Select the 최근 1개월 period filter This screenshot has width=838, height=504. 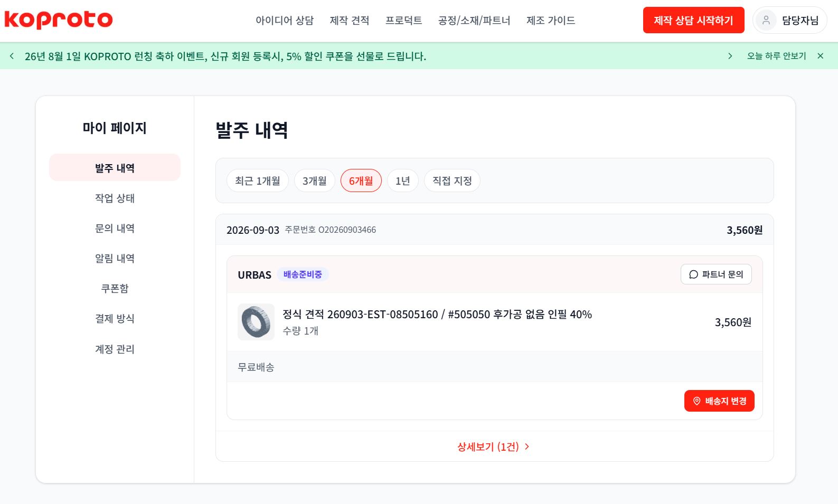click(x=258, y=181)
